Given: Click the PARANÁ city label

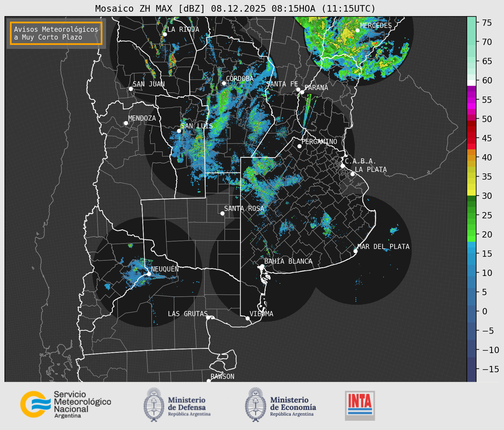Looking at the screenshot, I should 316,88.
